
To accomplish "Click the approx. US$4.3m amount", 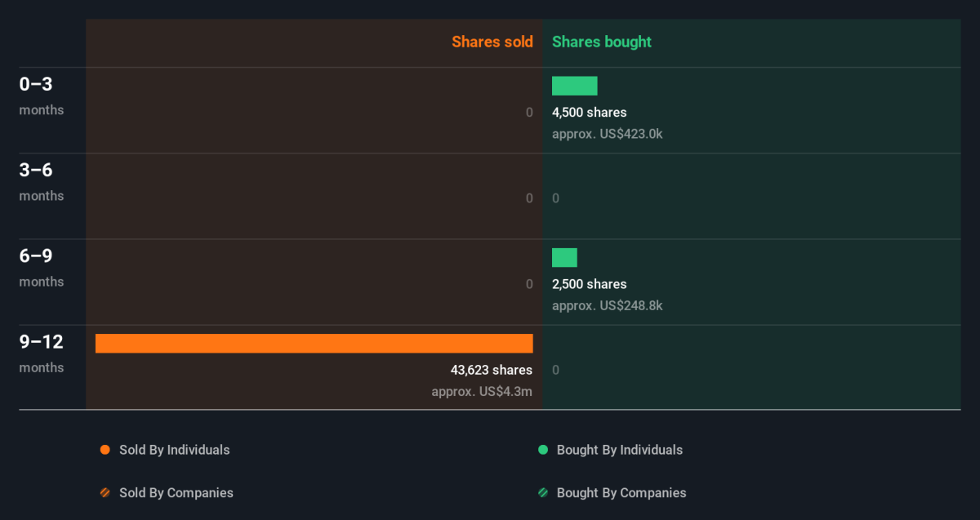I will pyautogui.click(x=482, y=391).
